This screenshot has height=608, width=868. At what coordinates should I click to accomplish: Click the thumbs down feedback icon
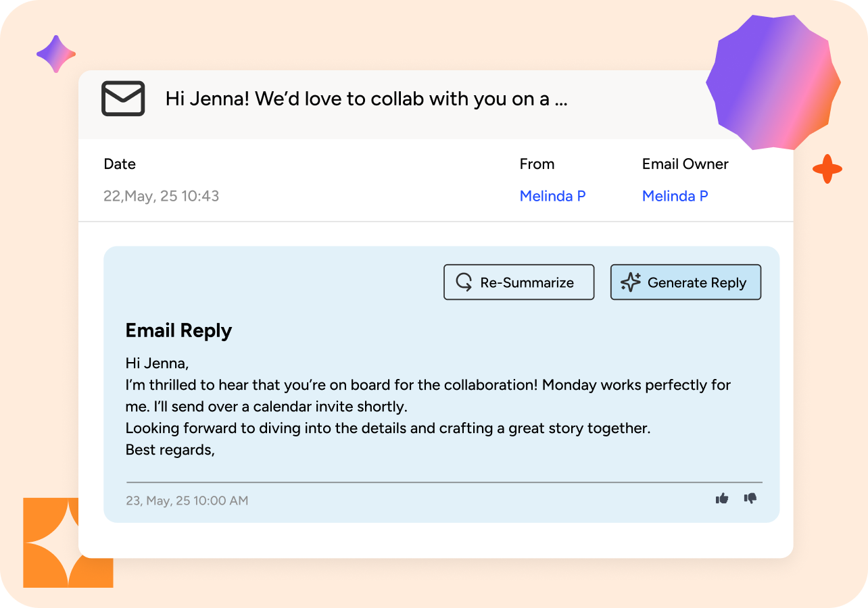click(750, 499)
